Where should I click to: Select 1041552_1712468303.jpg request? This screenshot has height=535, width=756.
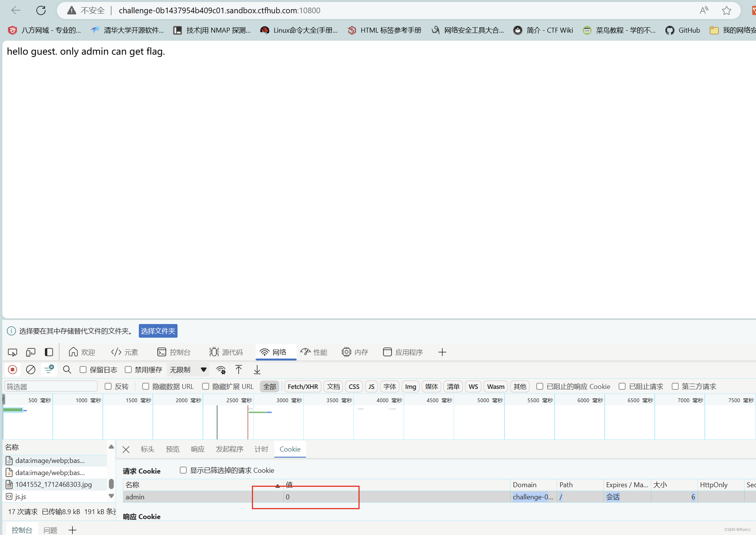tap(55, 485)
